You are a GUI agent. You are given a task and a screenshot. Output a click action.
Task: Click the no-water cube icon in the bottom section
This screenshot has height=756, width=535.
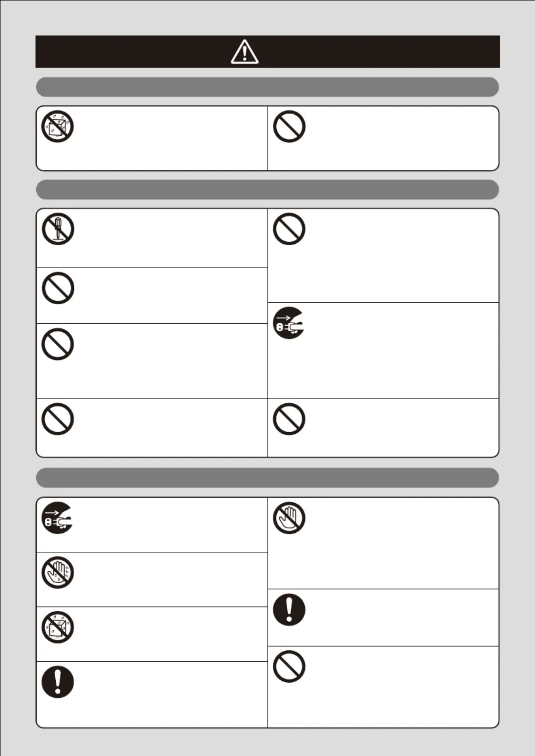58,627
